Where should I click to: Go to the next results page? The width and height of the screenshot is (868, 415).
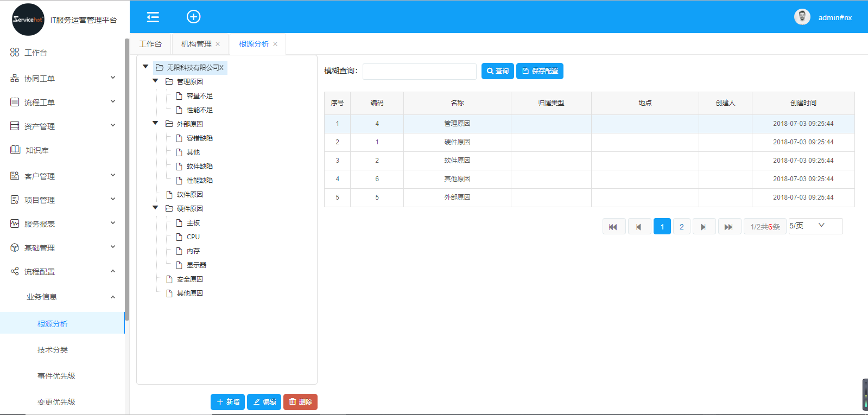(x=704, y=227)
